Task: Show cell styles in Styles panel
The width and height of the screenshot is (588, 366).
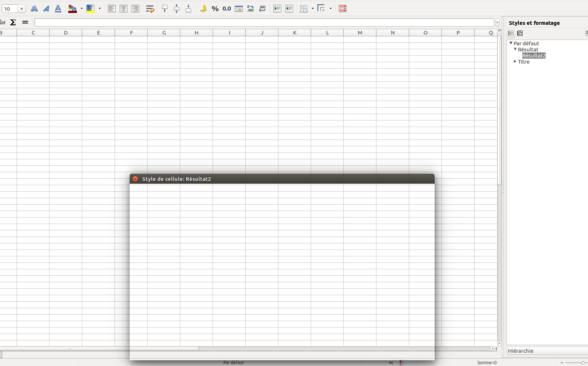Action: click(511, 33)
